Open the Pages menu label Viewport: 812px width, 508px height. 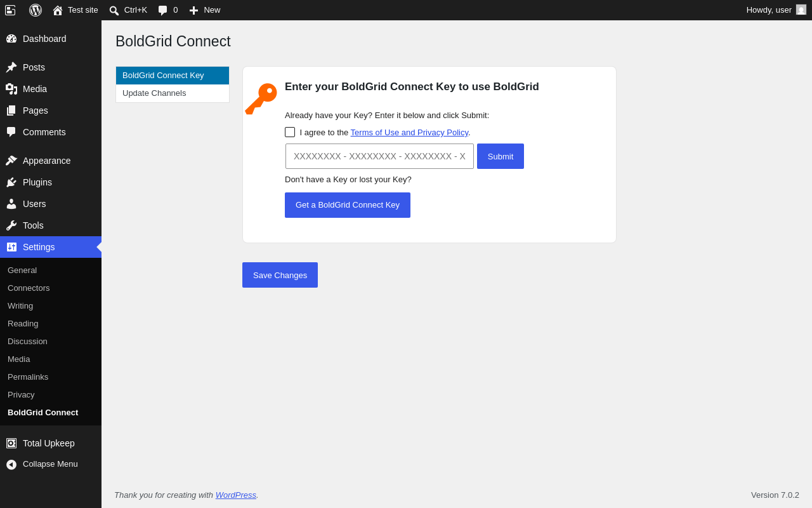coord(36,110)
